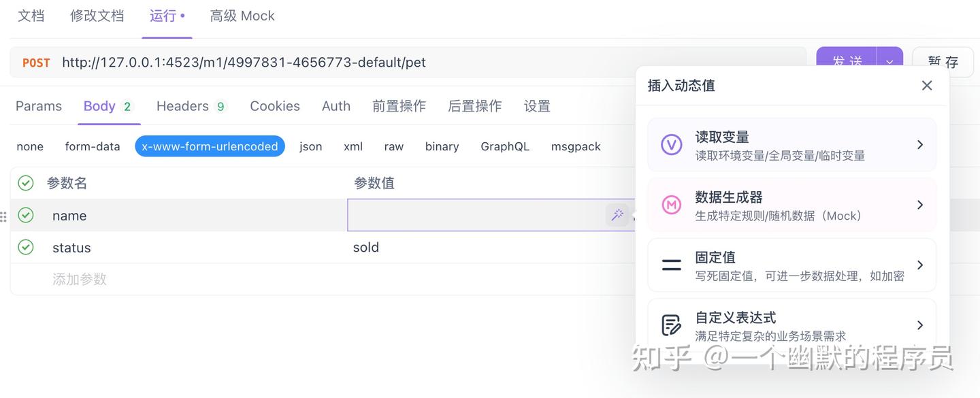Open the 发送 button dropdown arrow
Image resolution: width=980 pixels, height=398 pixels.
click(x=889, y=62)
